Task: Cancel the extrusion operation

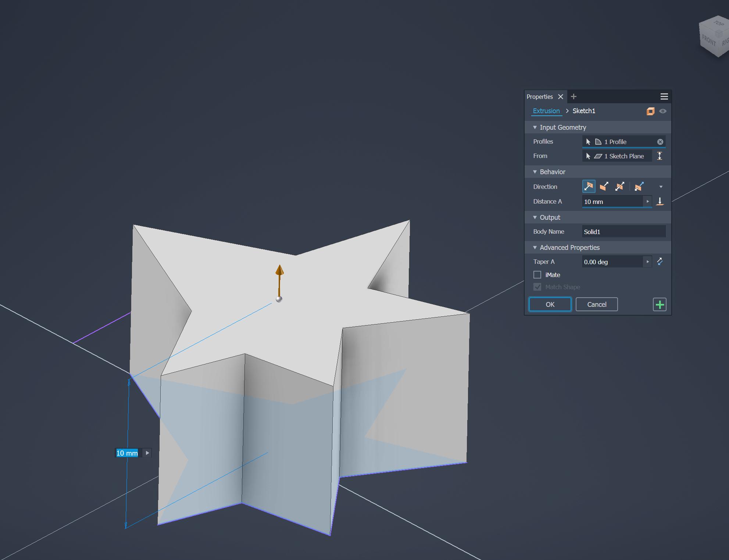Action: pyautogui.click(x=597, y=304)
